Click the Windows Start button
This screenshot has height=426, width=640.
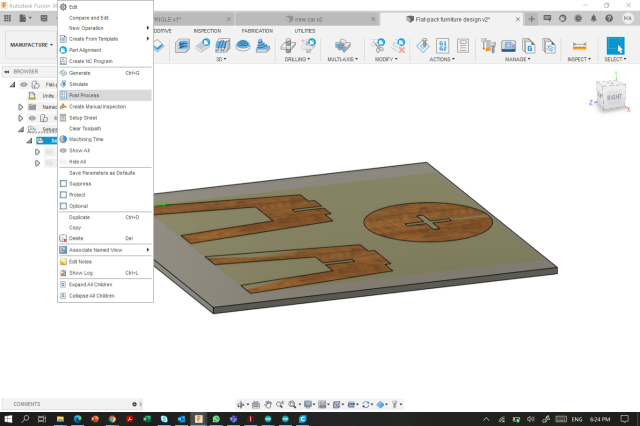(x=8, y=417)
